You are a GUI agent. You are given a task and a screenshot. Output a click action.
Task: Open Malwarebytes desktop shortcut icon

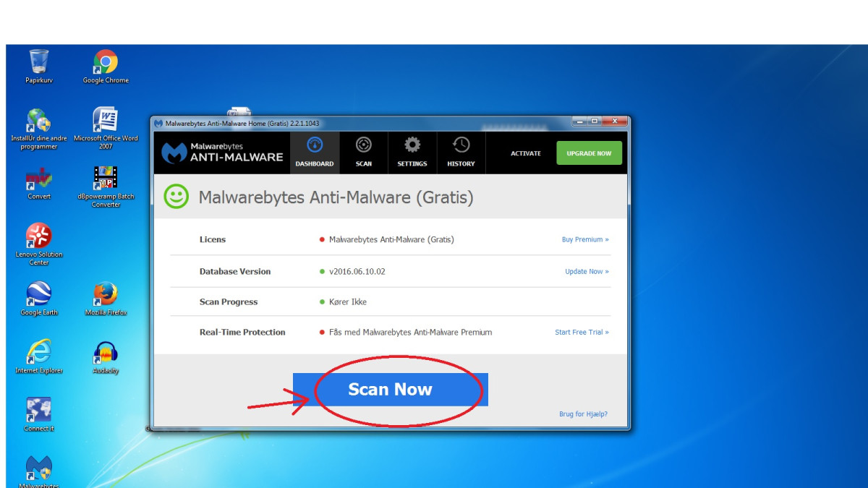39,471
